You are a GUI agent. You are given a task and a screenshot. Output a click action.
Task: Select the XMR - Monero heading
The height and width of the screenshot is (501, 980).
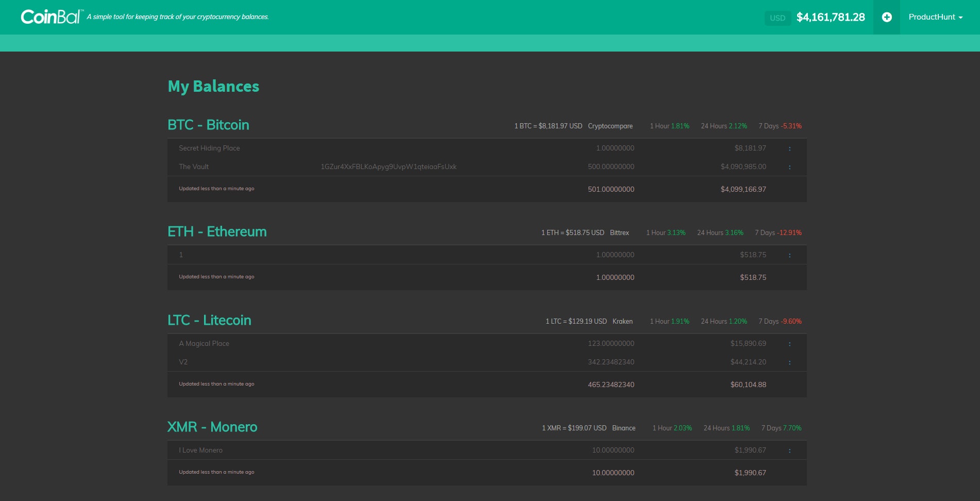pyautogui.click(x=213, y=427)
